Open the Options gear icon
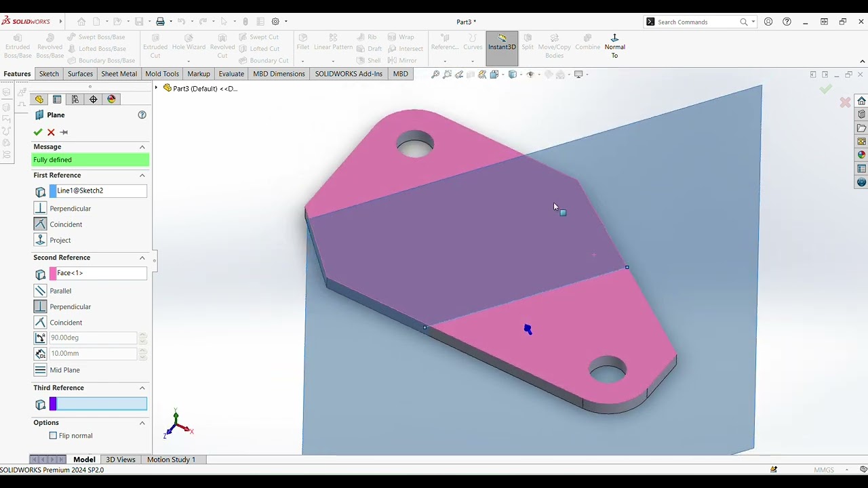The height and width of the screenshot is (488, 868). [x=275, y=22]
